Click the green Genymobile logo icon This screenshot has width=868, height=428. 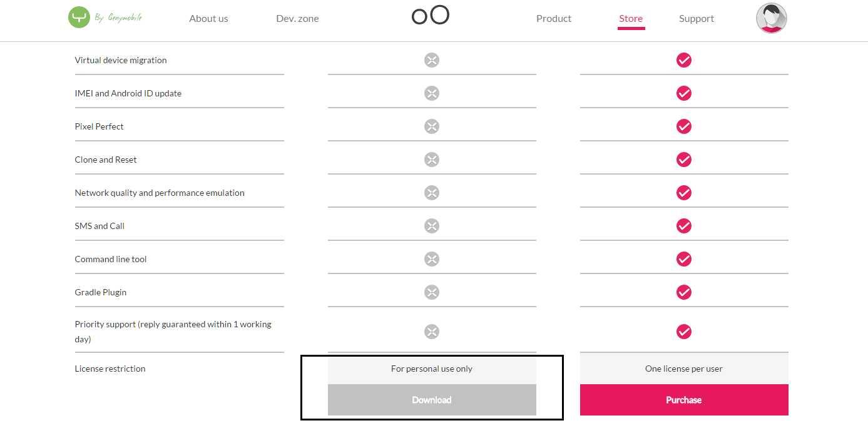click(79, 17)
